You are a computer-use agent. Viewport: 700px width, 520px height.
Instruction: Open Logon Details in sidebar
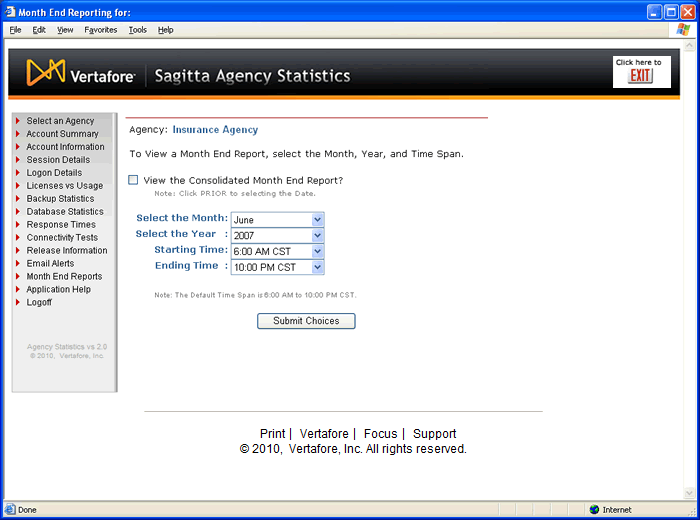pyautogui.click(x=54, y=172)
